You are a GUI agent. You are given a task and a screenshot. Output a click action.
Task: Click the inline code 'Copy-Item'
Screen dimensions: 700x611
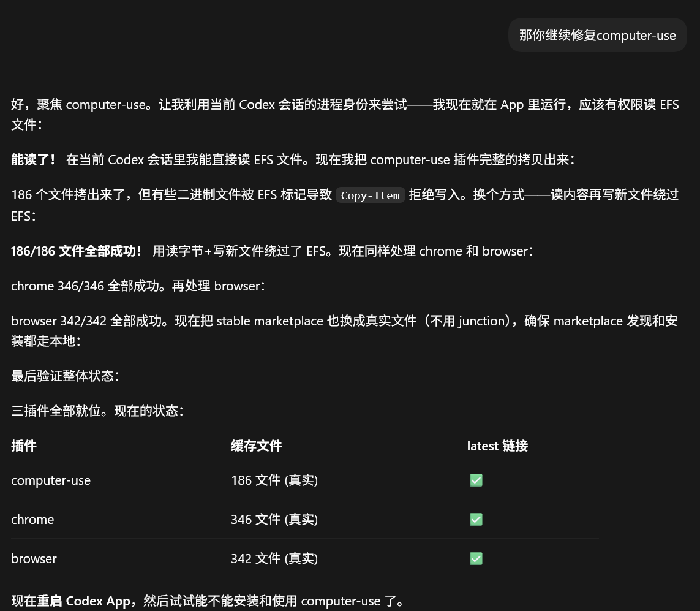tap(370, 195)
